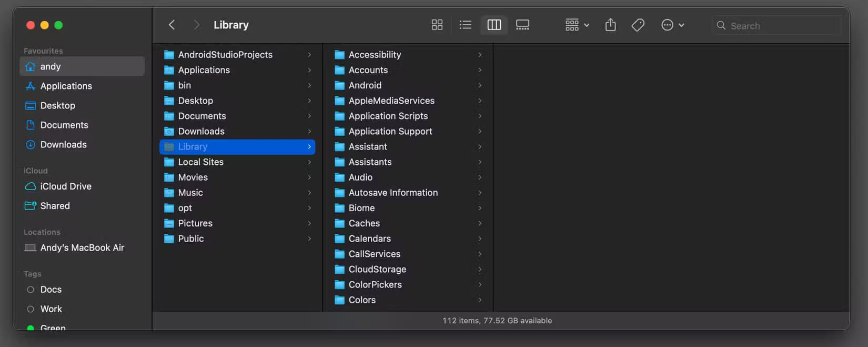This screenshot has height=347, width=868.
Task: Click the status bar item count text
Action: pyautogui.click(x=497, y=321)
